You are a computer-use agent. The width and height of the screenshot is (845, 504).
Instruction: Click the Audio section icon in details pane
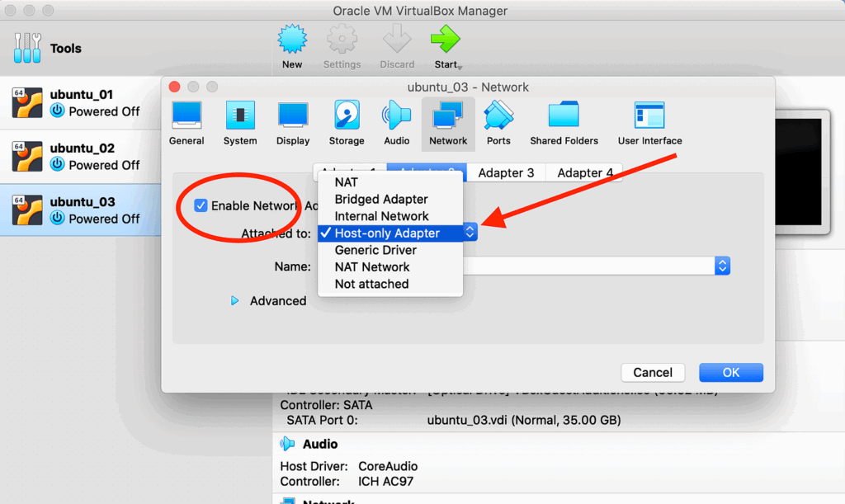[x=287, y=444]
